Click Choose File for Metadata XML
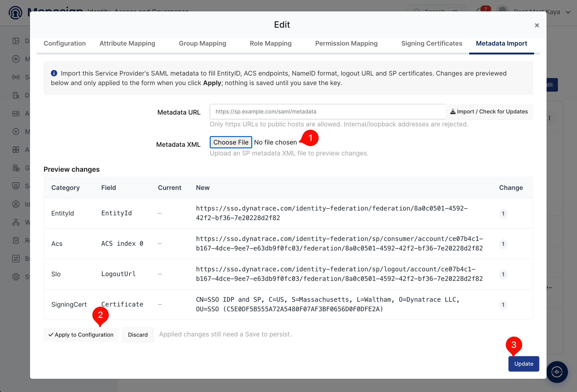The height and width of the screenshot is (392, 577). pyautogui.click(x=231, y=142)
